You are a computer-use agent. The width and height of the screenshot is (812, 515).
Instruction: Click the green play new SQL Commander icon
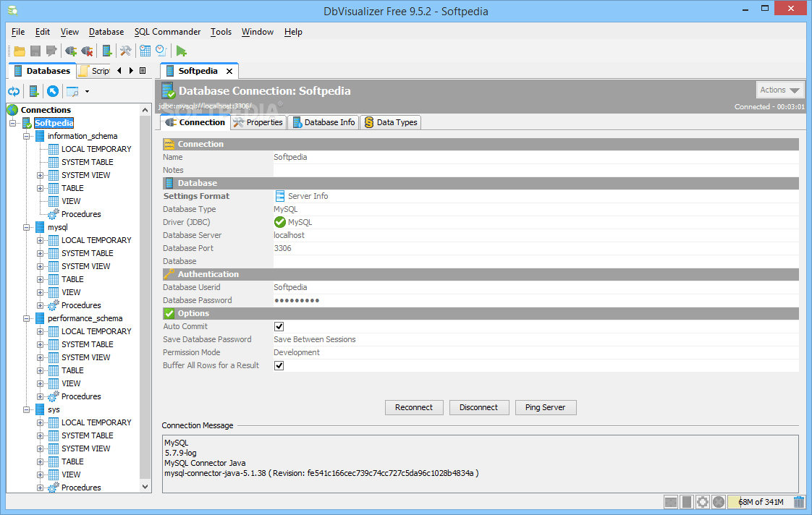pyautogui.click(x=181, y=51)
